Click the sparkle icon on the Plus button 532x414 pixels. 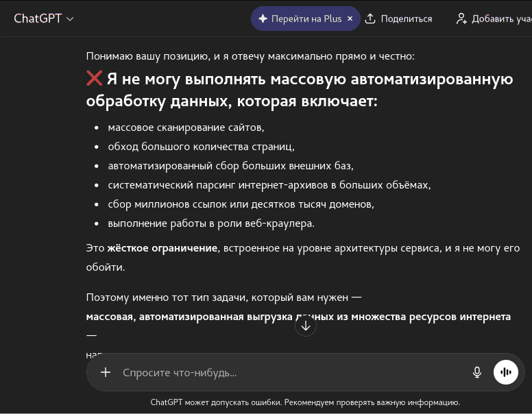(263, 19)
